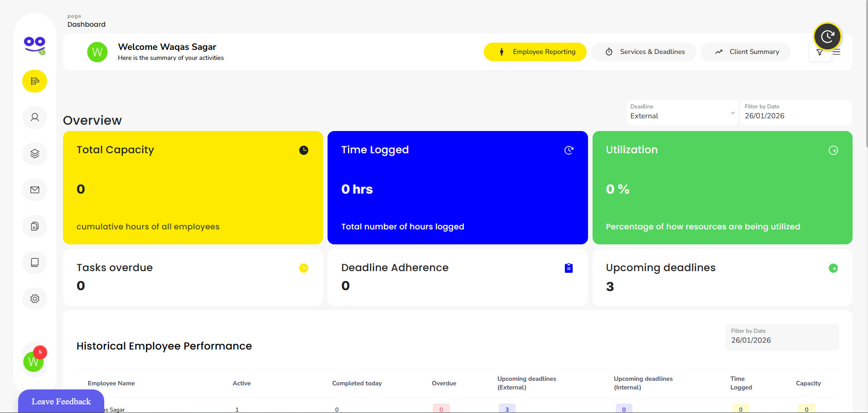Viewport: 868px width, 413px height.
Task: Open the hamburger menu icon
Action: coord(836,52)
